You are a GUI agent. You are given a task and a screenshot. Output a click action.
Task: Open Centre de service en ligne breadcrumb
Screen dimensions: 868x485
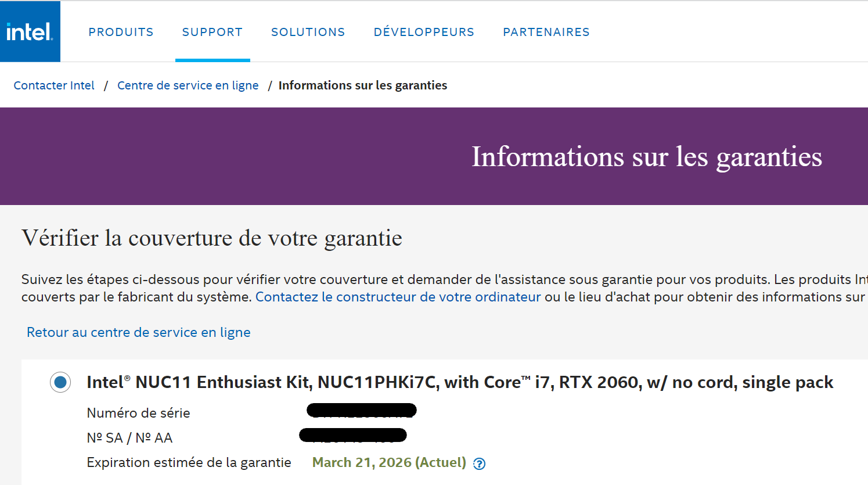tap(188, 85)
